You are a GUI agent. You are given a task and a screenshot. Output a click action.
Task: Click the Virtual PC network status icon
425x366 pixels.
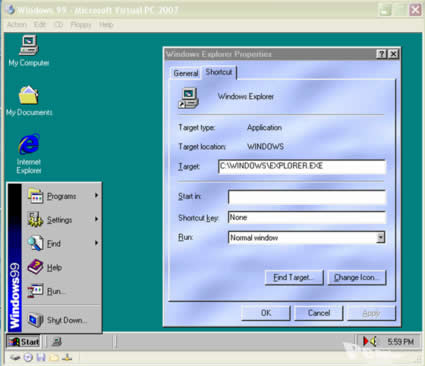tap(67, 358)
